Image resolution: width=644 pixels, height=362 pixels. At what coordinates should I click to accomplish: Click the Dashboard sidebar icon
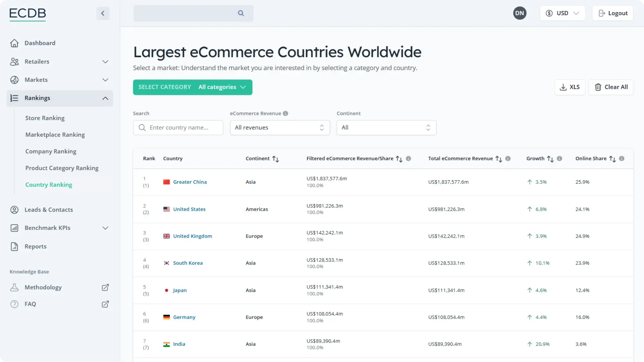14,43
